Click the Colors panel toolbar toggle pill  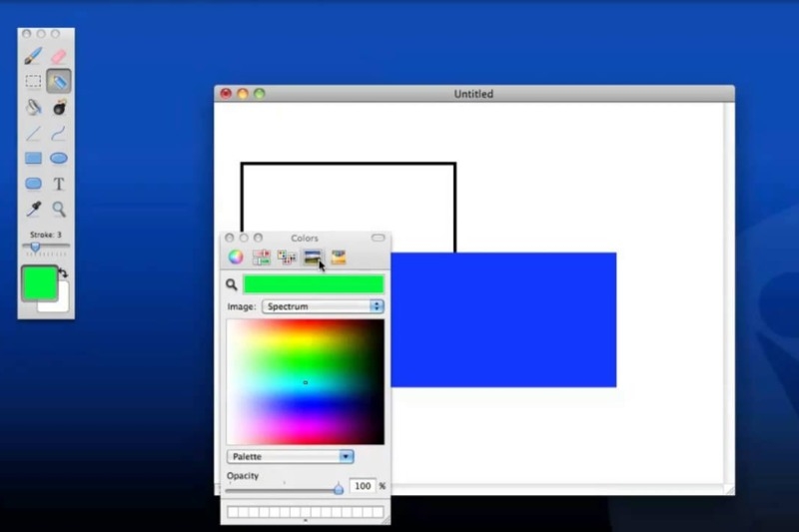379,238
